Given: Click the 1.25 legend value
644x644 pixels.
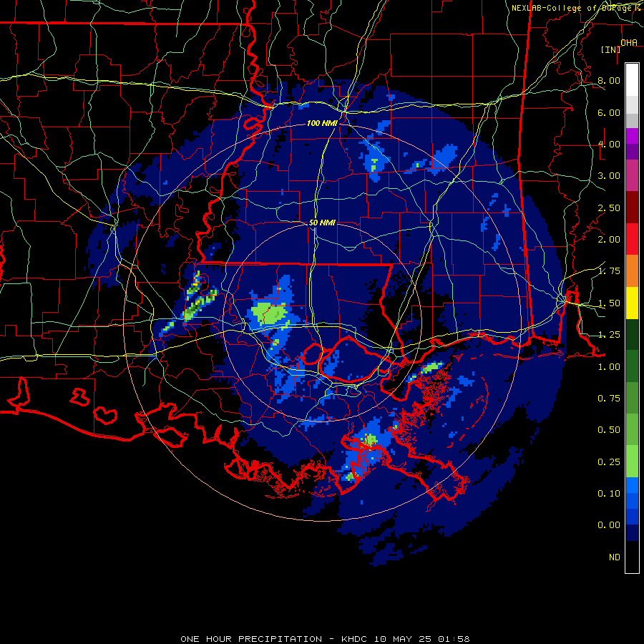Looking at the screenshot, I should tap(609, 335).
